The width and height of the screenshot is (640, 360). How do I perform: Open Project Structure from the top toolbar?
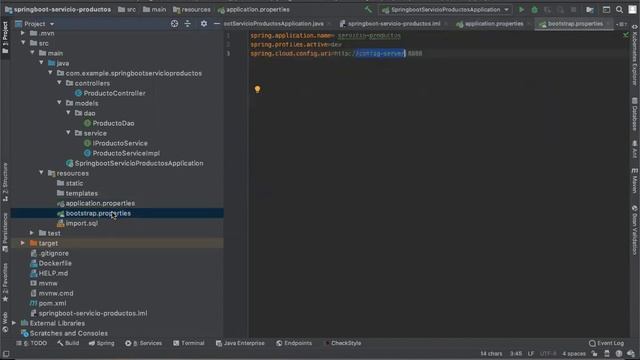[590, 9]
